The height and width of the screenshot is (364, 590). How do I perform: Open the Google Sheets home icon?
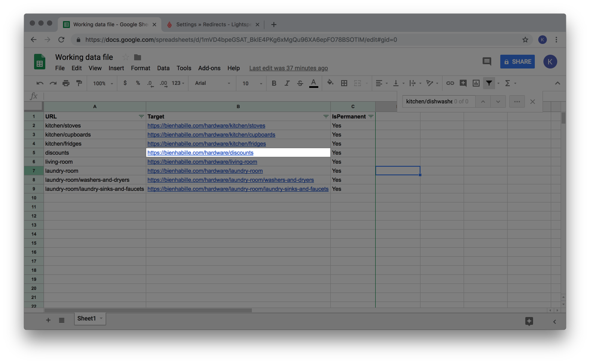click(x=40, y=62)
